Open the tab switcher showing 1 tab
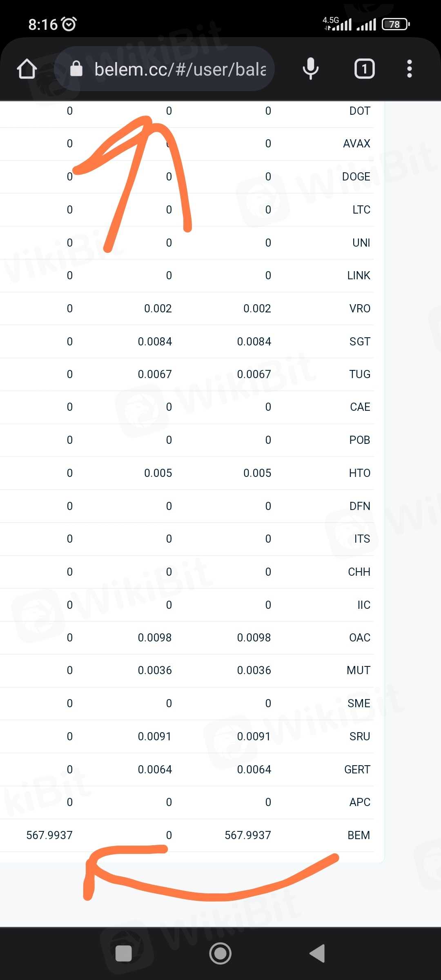The height and width of the screenshot is (980, 441). [364, 69]
